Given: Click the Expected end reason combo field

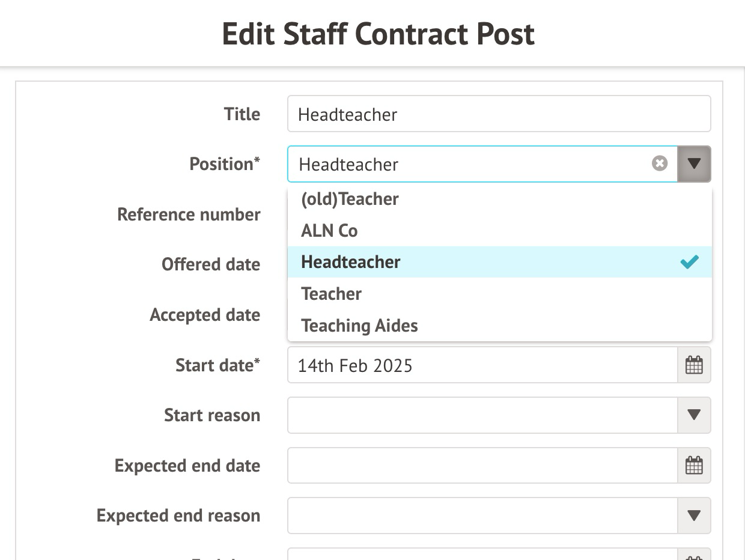Looking at the screenshot, I should tap(482, 516).
